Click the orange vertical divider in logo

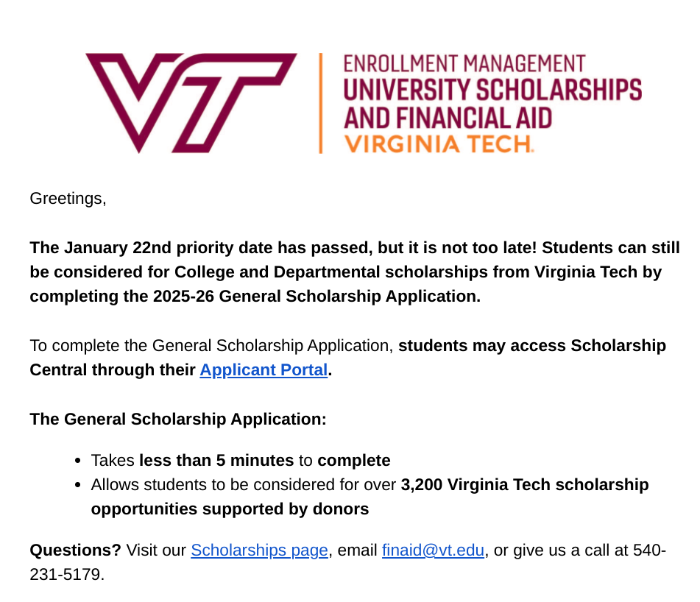click(x=320, y=103)
